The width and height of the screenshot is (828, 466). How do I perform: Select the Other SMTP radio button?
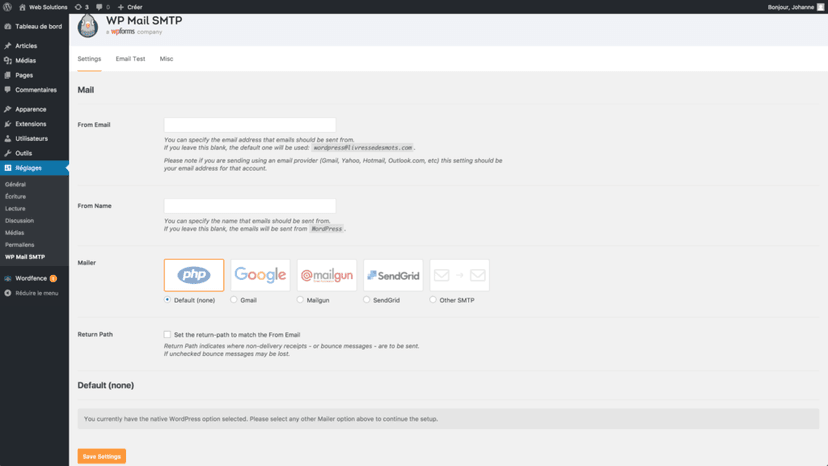click(x=433, y=300)
